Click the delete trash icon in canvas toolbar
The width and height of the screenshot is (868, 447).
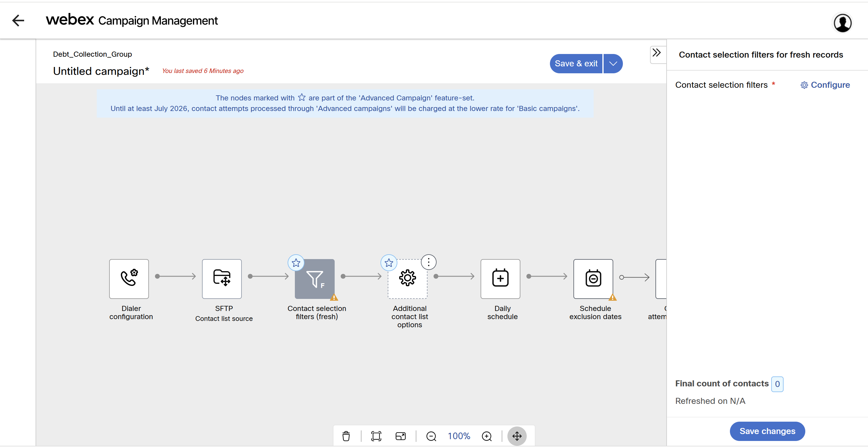346,436
